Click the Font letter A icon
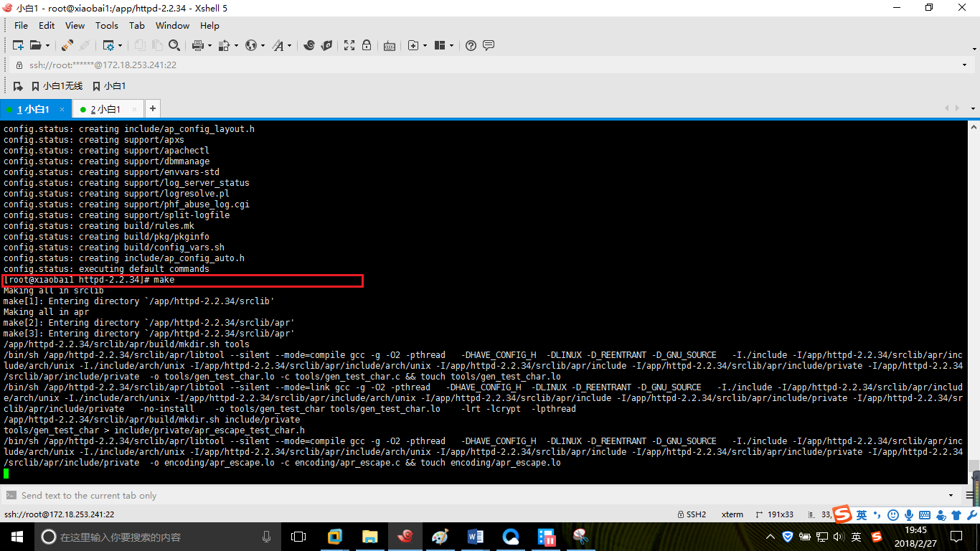The height and width of the screenshot is (551, 980). pyautogui.click(x=278, y=45)
